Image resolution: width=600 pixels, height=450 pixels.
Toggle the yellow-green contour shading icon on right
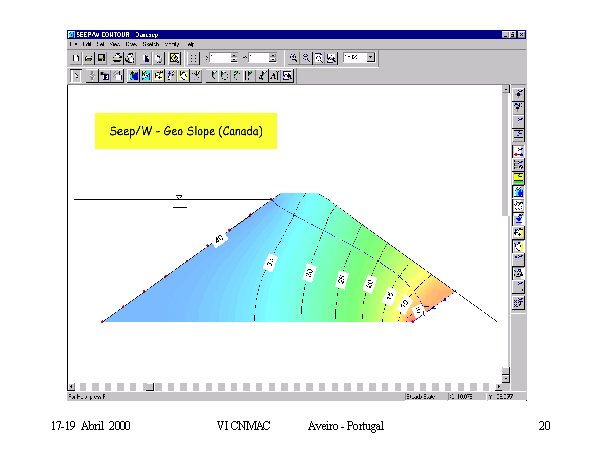pyautogui.click(x=518, y=177)
